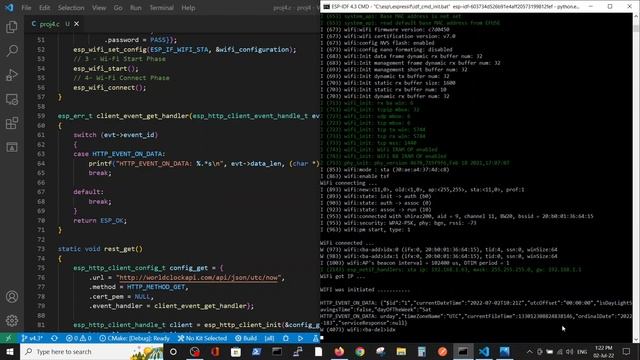
Task: Click the [all] build target selector
Action: (x=269, y=338)
